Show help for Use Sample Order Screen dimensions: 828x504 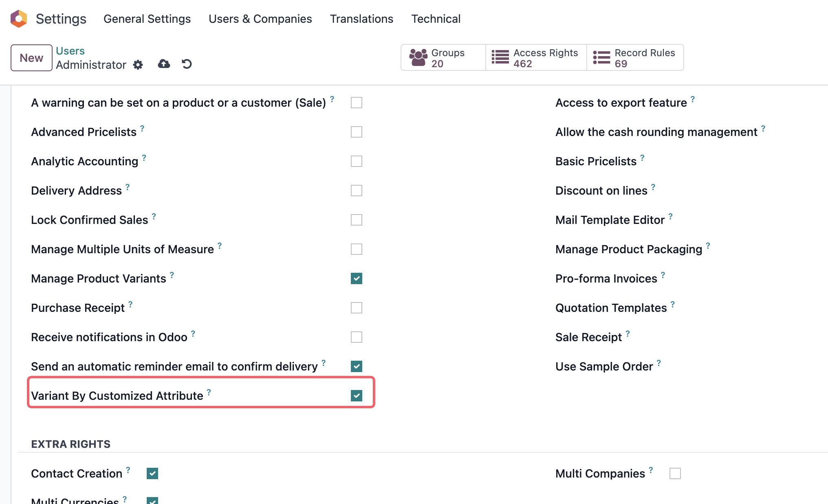659,363
